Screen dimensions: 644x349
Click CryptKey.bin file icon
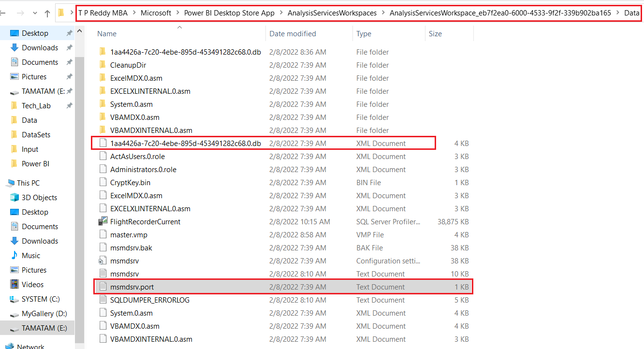tap(102, 182)
